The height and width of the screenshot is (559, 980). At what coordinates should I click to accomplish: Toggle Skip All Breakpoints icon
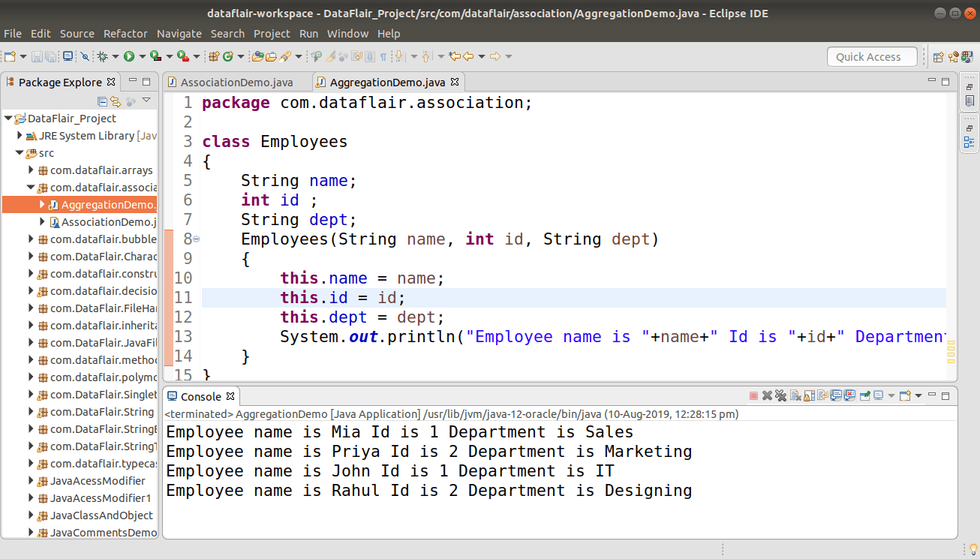point(85,56)
